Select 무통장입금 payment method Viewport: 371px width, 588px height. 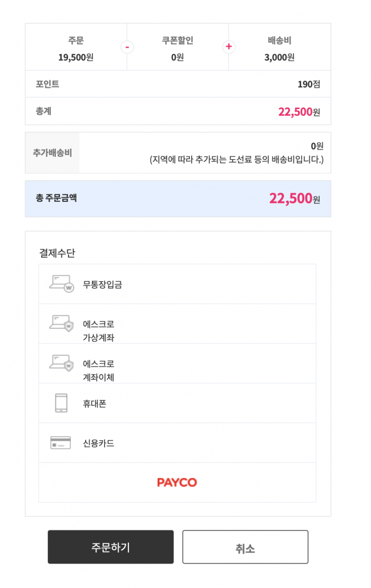178,284
